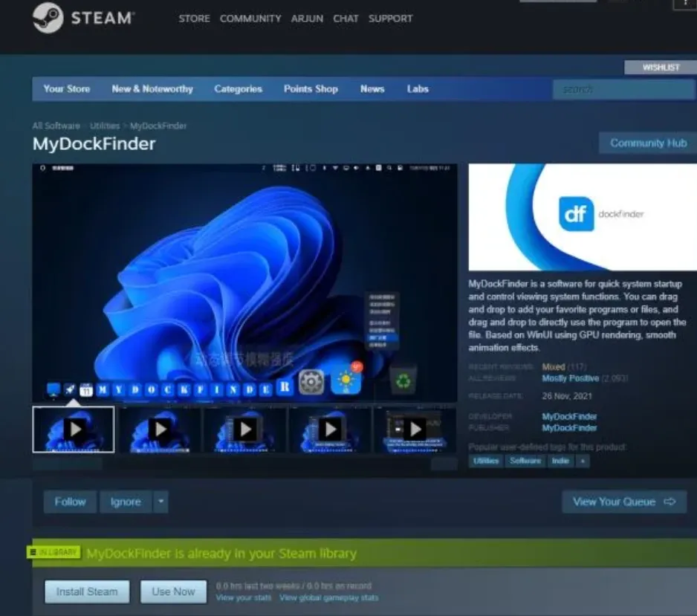
Task: Click the large R dock icon in video
Action: pyautogui.click(x=285, y=387)
